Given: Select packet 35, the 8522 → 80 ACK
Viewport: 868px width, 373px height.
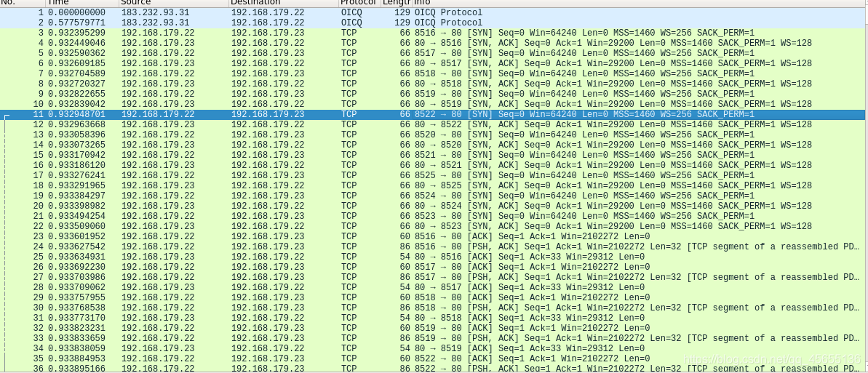Looking at the screenshot, I should (434, 358).
